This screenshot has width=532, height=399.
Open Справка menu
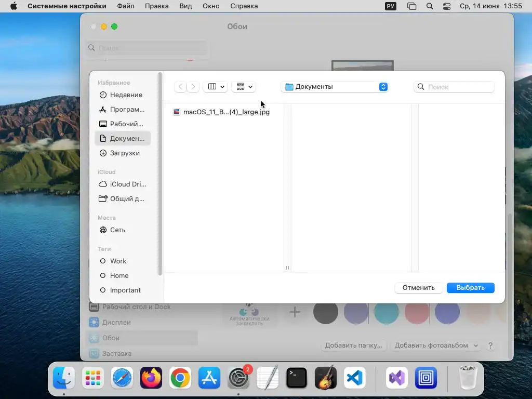pyautogui.click(x=244, y=6)
